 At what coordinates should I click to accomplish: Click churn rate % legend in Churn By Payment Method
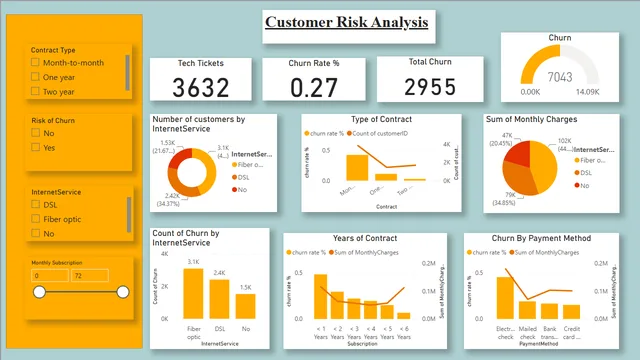[487, 253]
